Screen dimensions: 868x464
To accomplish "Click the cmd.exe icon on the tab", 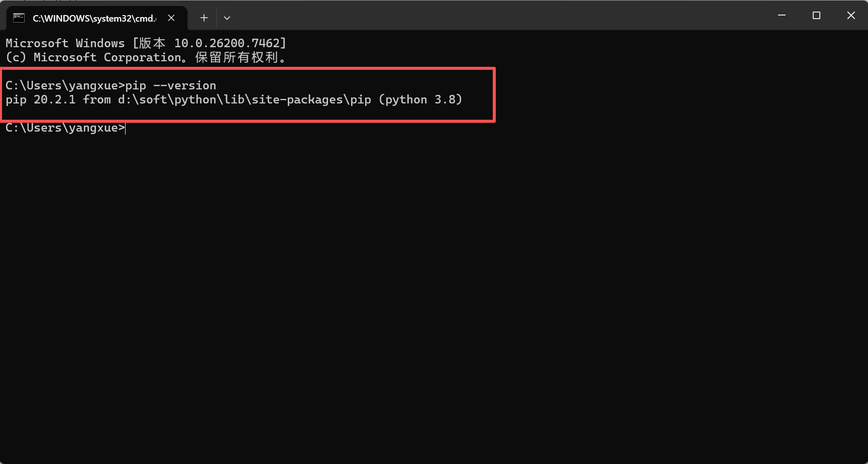I will [19, 18].
